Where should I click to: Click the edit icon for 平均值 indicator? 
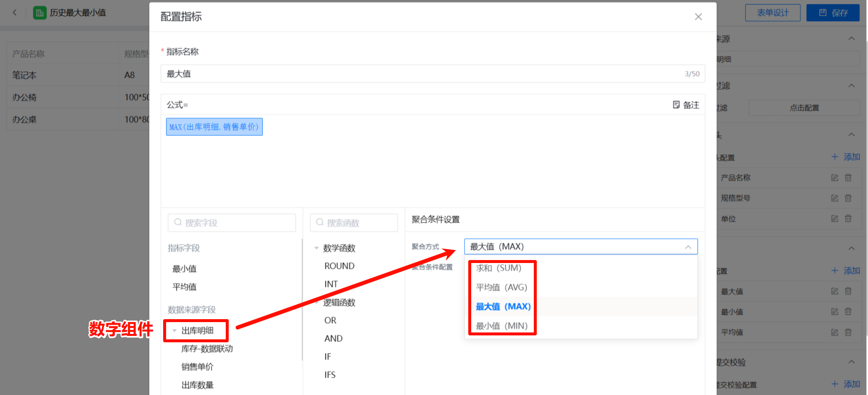click(834, 332)
